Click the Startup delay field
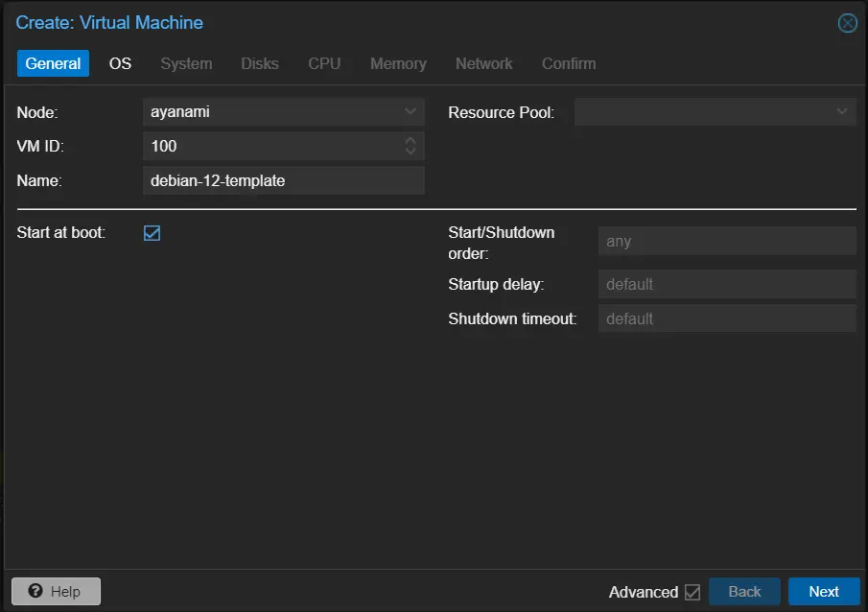The width and height of the screenshot is (868, 612). [x=726, y=284]
